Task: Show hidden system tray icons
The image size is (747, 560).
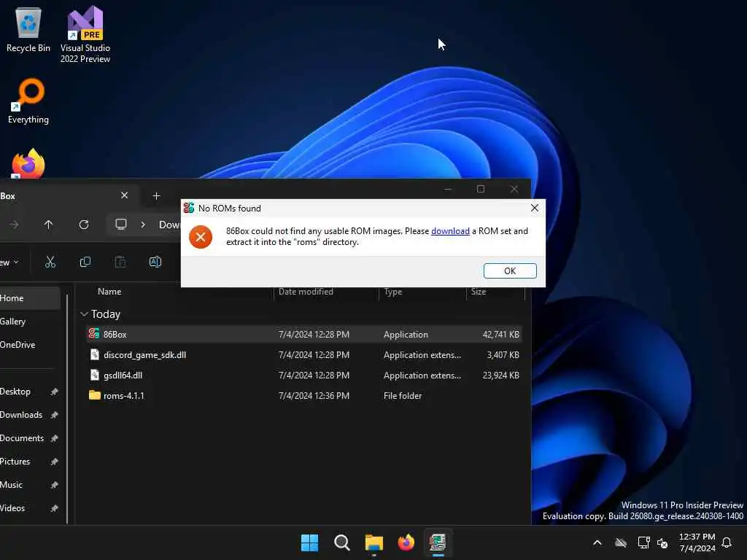Action: coord(597,542)
